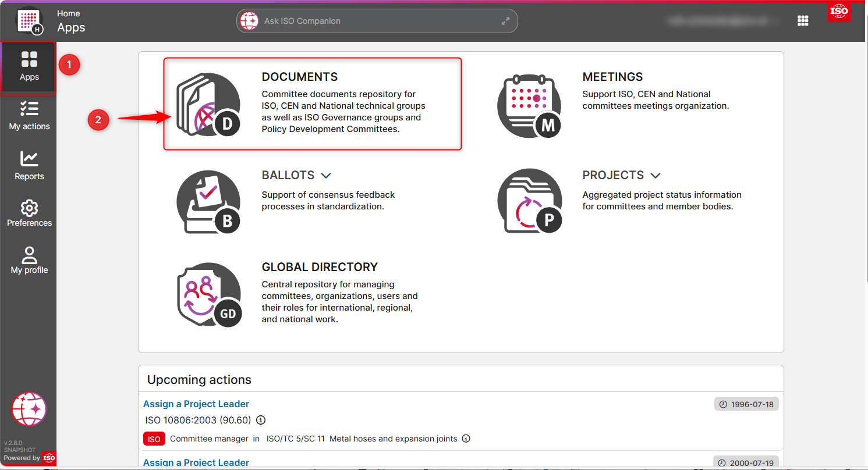The width and height of the screenshot is (868, 470).
Task: Open the Projects app icon
Action: (x=530, y=202)
